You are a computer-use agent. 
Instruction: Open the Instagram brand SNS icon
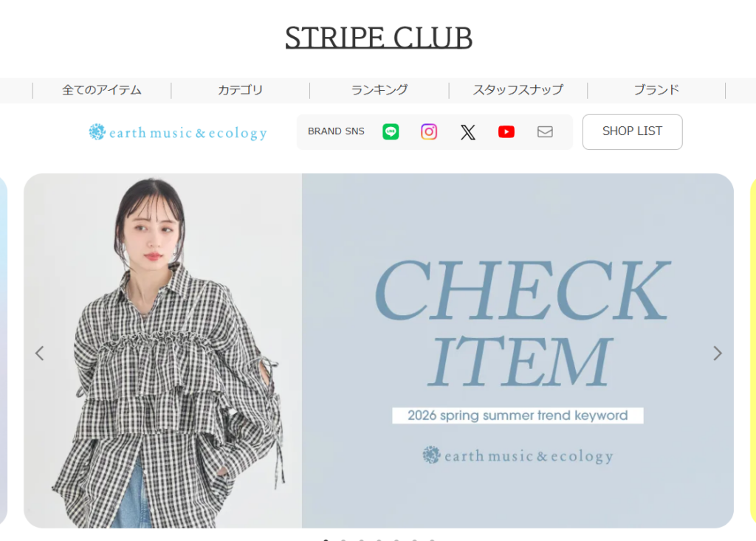429,131
